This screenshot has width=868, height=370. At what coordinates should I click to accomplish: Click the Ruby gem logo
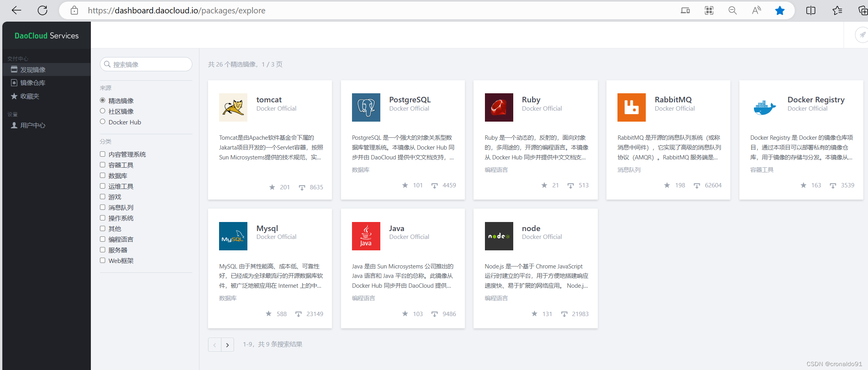click(499, 107)
